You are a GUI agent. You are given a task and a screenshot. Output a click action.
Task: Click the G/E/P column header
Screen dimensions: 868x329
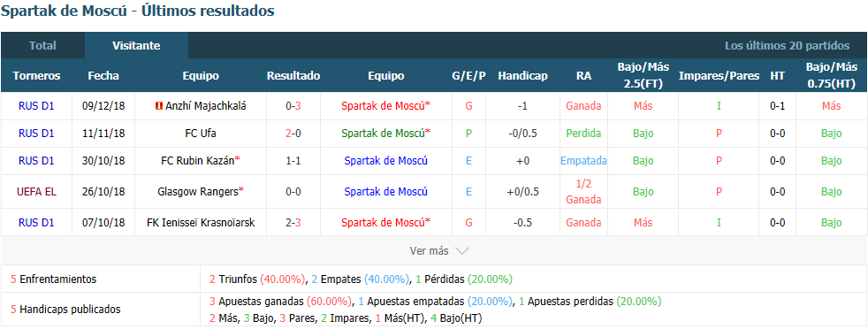coord(468,76)
